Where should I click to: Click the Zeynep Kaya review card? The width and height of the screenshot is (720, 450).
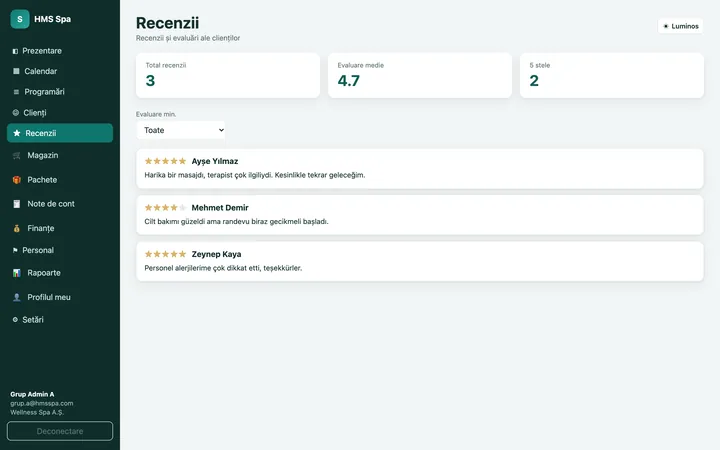[420, 261]
